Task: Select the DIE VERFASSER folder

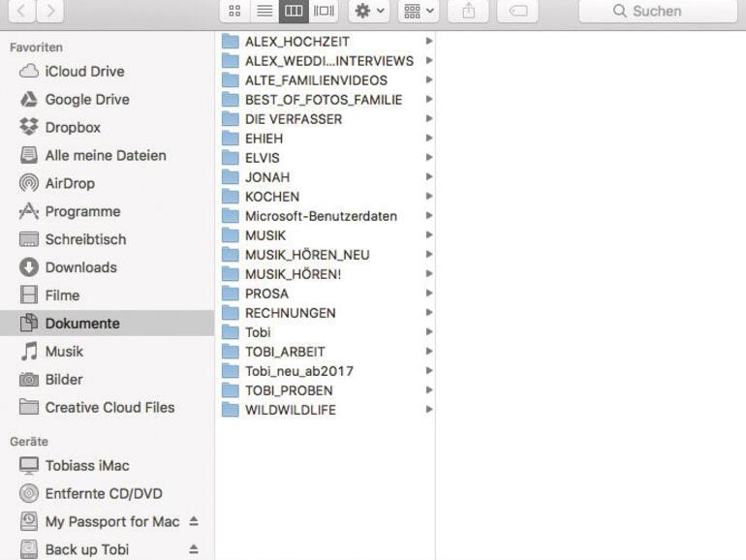Action: (x=326, y=119)
